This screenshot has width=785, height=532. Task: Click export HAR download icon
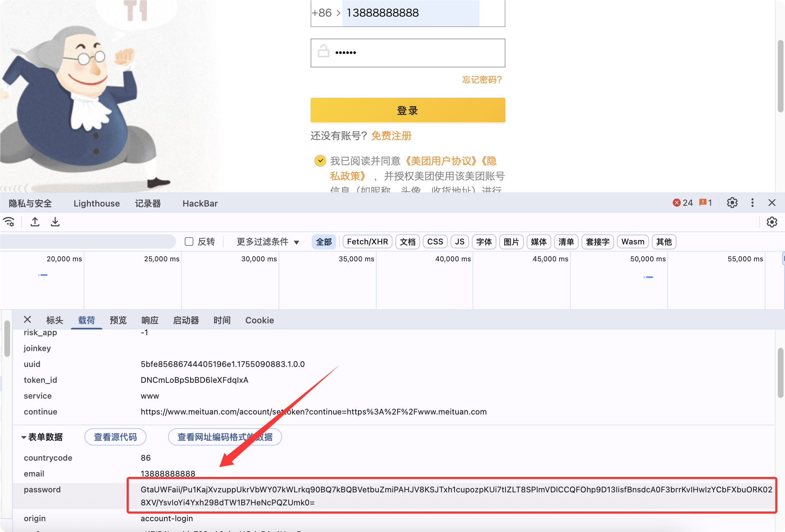(x=55, y=222)
